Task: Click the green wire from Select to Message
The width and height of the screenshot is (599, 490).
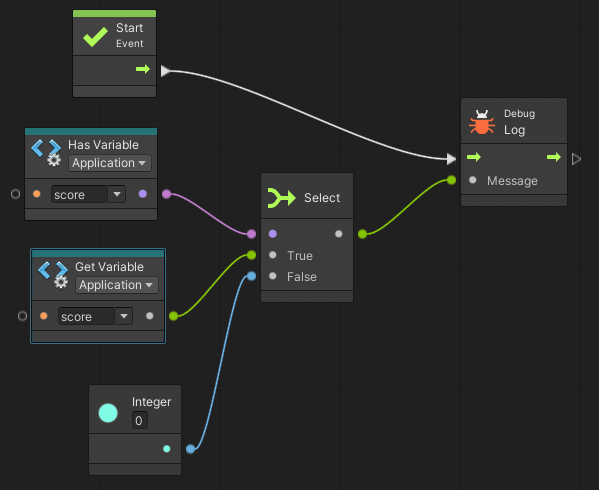Action: [x=407, y=207]
